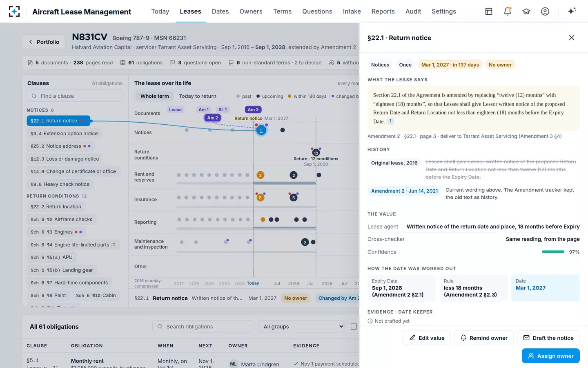588x368 pixels.
Task: Open the Dates tab
Action: click(x=220, y=11)
